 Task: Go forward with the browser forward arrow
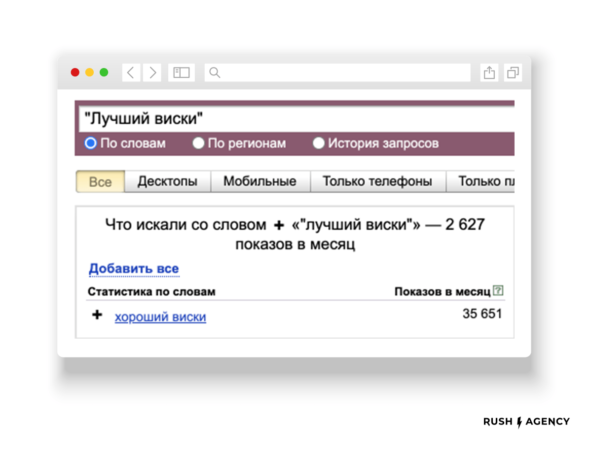pos(152,72)
